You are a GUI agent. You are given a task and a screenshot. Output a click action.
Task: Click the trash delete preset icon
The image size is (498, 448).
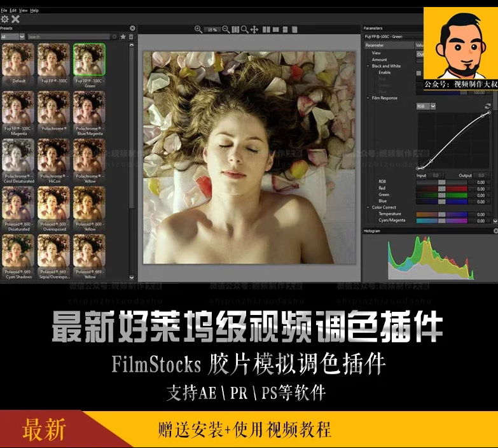pos(131,37)
